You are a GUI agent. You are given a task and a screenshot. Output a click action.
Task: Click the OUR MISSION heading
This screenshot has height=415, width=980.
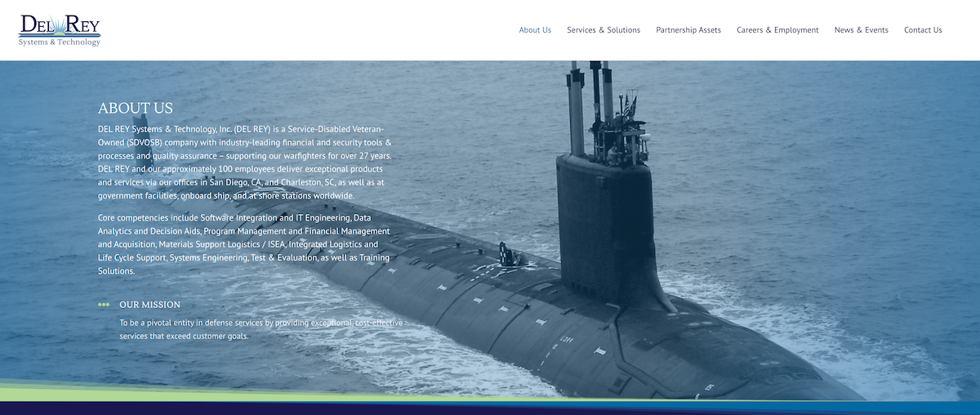(149, 305)
